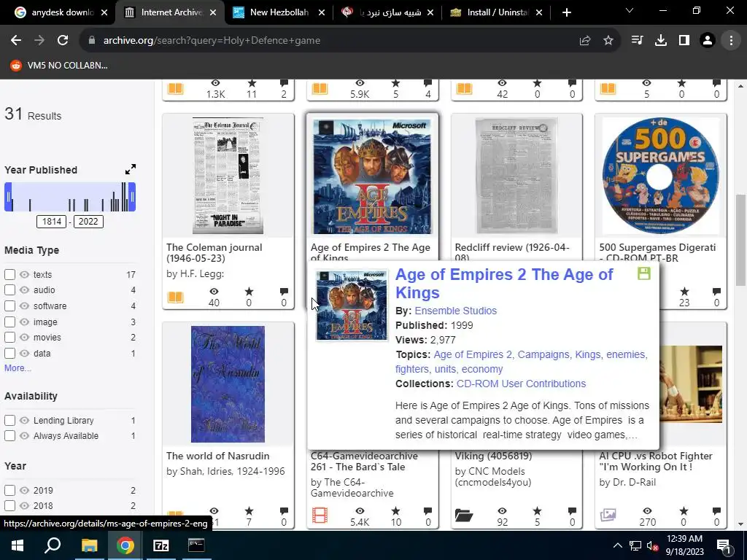The height and width of the screenshot is (560, 747).
Task: Click the taskbar clock showing 12:39 AM
Action: click(684, 545)
